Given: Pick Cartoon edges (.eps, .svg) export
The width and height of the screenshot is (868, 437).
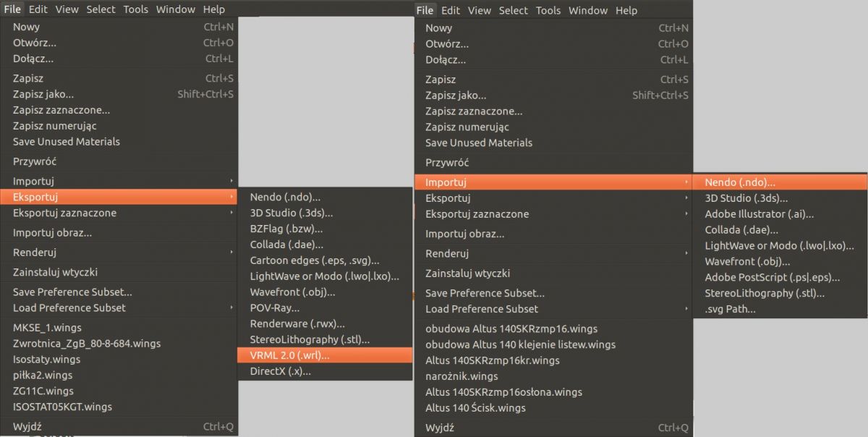Looking at the screenshot, I should [315, 260].
